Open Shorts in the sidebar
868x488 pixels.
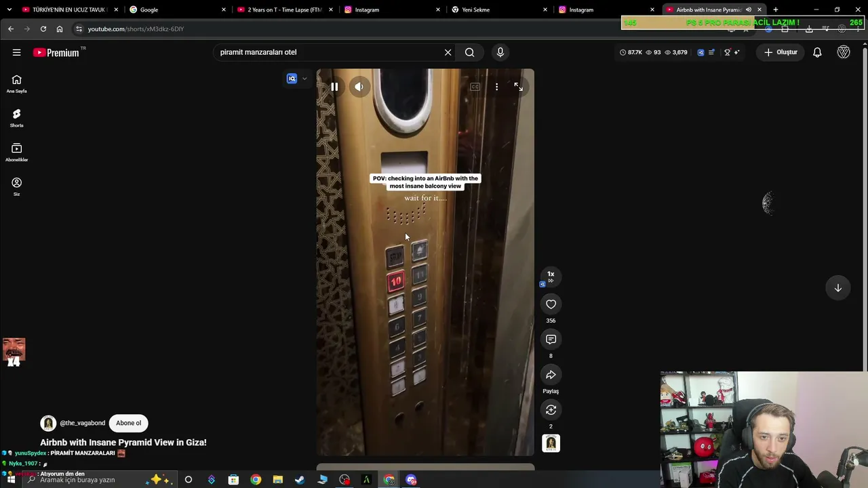click(x=16, y=119)
